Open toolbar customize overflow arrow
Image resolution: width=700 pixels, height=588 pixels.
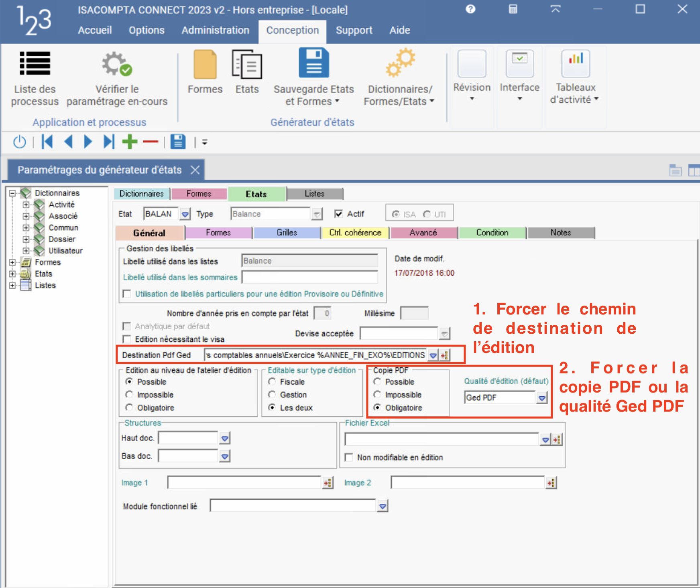click(x=205, y=142)
